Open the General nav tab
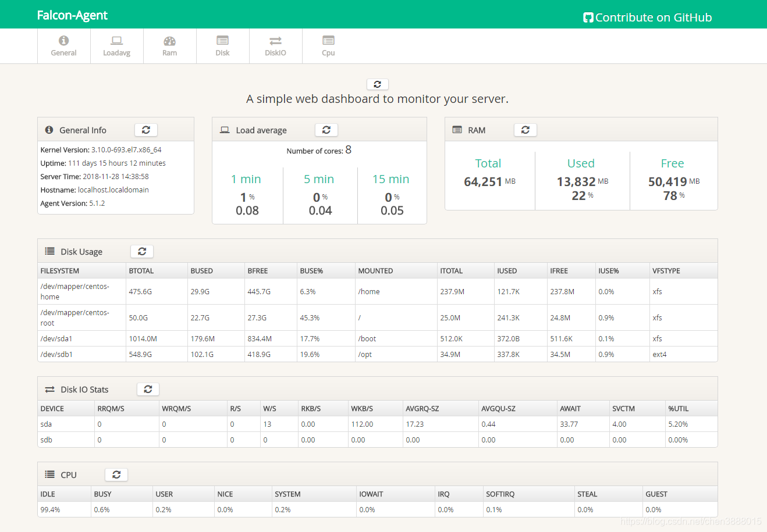 click(x=63, y=46)
